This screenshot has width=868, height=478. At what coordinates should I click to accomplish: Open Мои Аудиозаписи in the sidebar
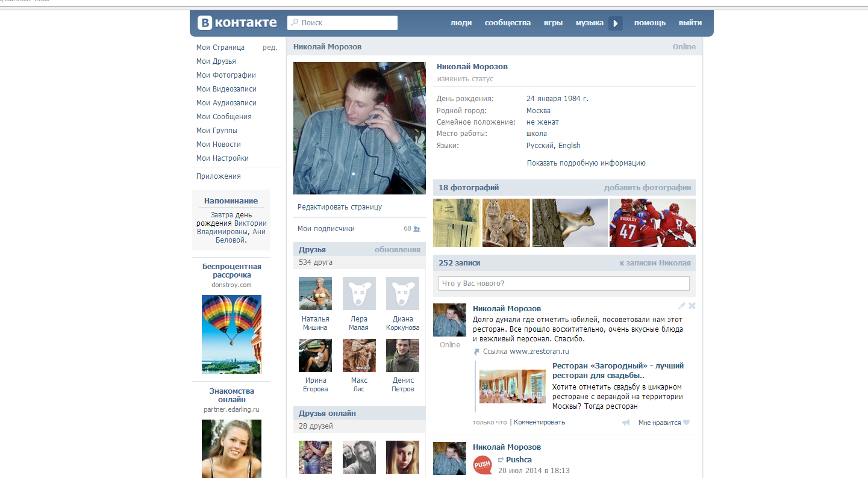pos(226,103)
